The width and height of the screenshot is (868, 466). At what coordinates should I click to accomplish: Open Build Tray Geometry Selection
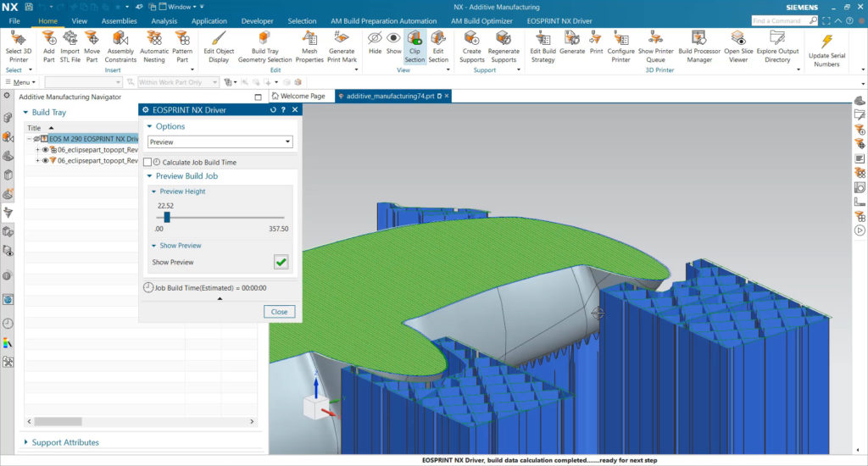264,47
